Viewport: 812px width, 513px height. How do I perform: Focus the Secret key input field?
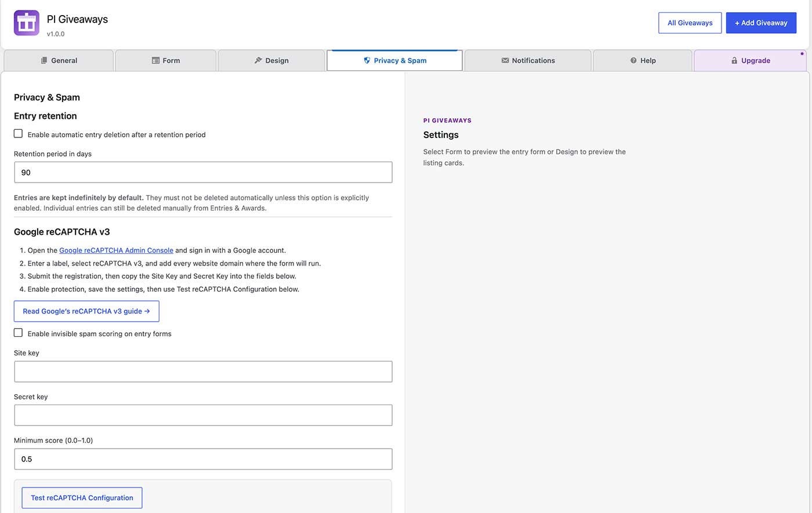203,415
